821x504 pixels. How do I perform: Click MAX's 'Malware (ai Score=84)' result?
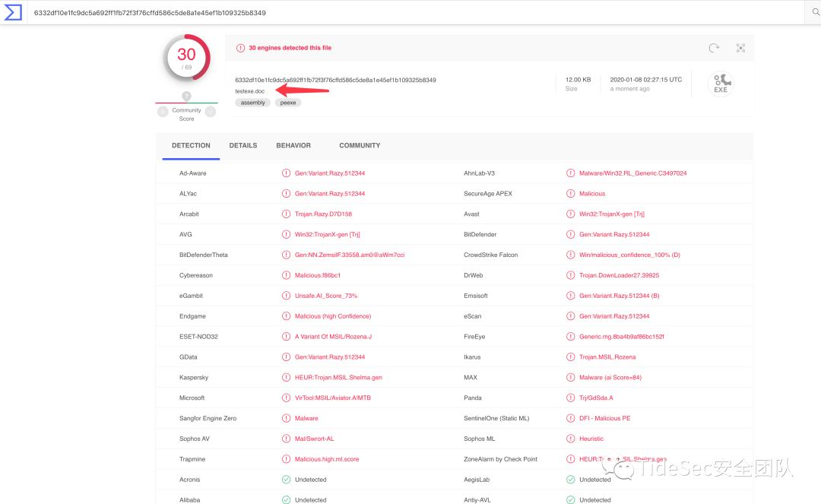[x=610, y=377]
